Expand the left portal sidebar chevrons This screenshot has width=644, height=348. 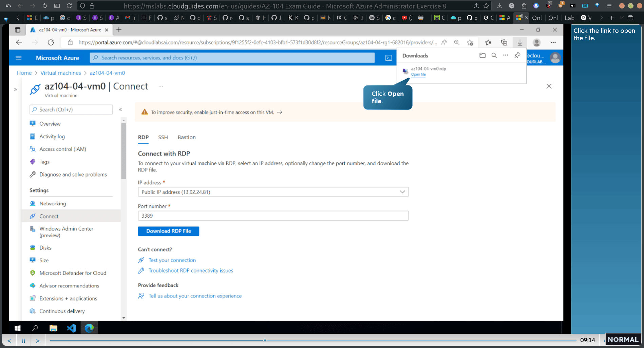pos(15,90)
